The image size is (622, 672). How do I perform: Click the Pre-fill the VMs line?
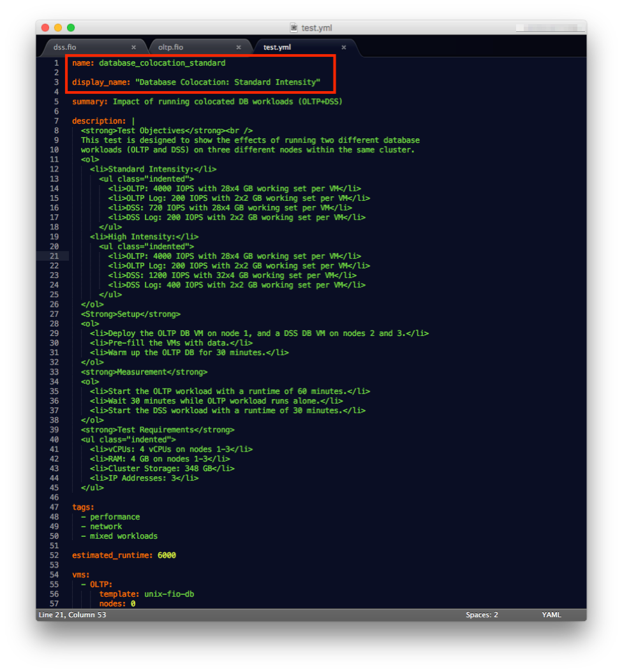[171, 343]
